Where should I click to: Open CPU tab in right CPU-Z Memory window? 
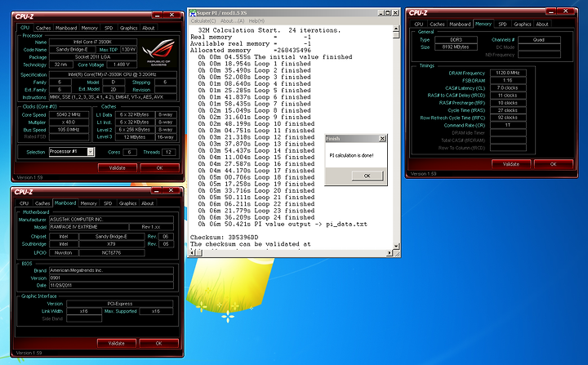click(x=419, y=24)
